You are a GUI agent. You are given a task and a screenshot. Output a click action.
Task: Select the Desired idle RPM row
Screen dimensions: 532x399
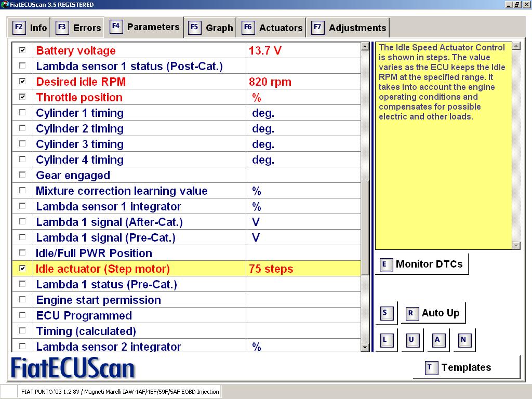coord(187,82)
